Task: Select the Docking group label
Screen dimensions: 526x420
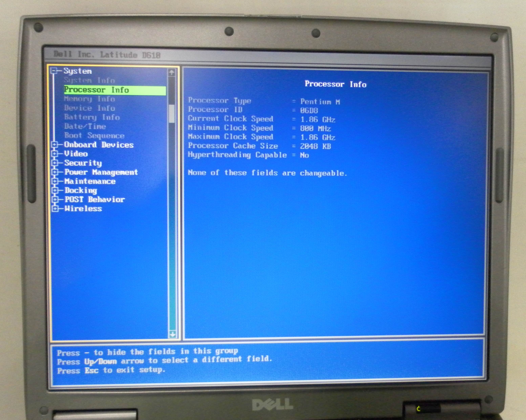Action: coord(81,191)
